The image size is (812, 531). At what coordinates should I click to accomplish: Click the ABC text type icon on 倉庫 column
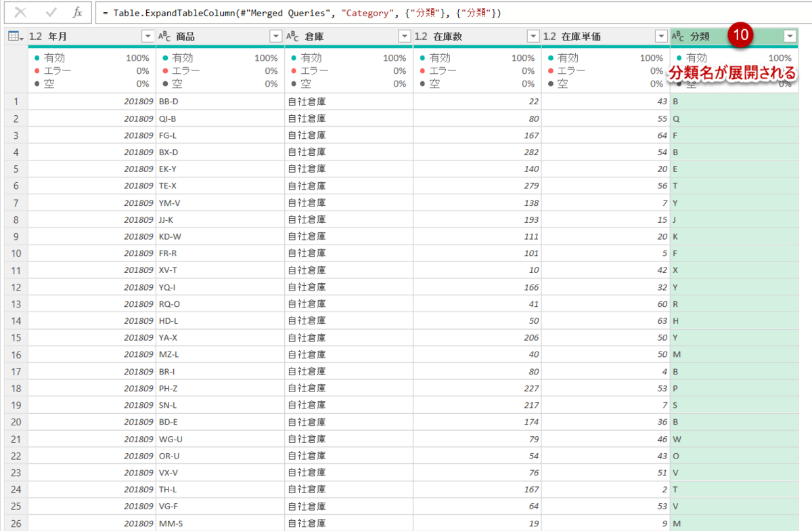(x=293, y=35)
